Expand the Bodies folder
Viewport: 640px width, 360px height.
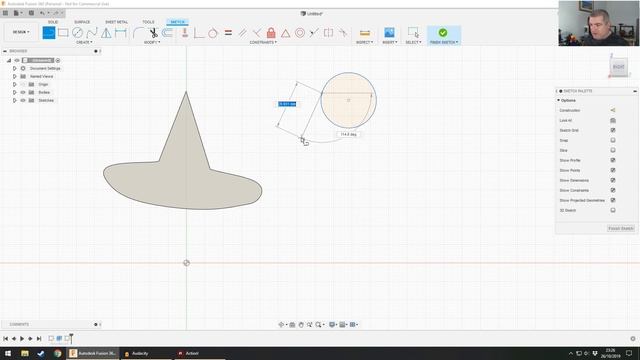point(15,92)
